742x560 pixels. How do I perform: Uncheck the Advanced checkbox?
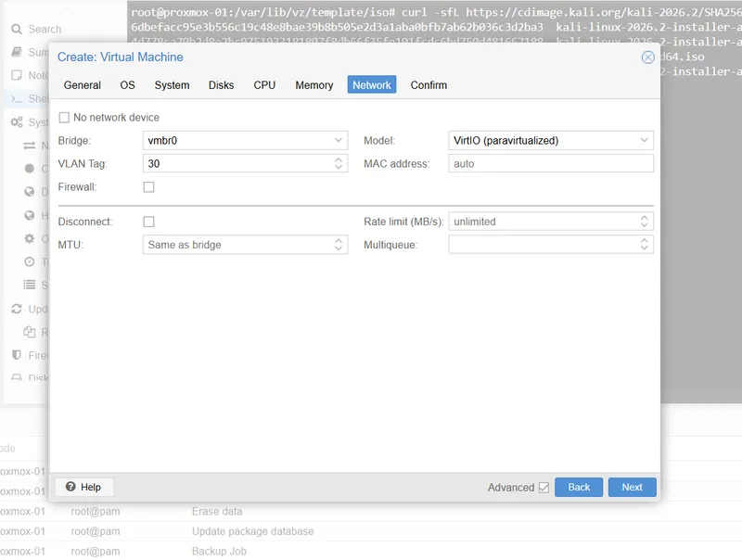coord(544,487)
